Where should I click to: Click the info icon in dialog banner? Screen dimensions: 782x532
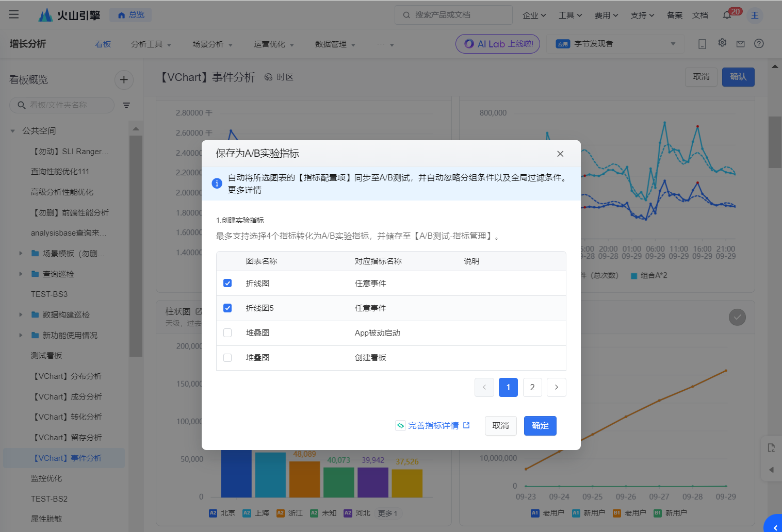(217, 183)
